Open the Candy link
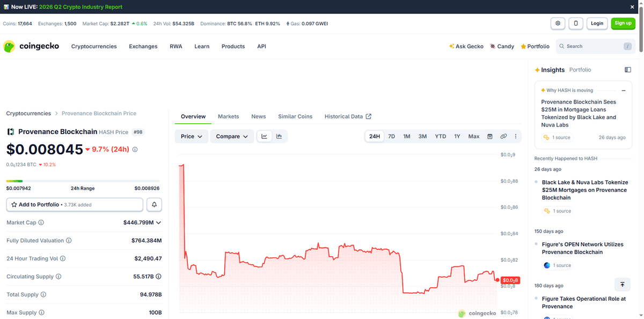 coord(502,47)
